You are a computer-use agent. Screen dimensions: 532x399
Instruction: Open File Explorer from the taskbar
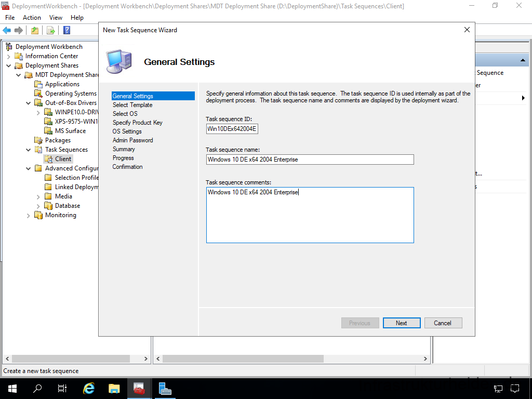click(x=114, y=389)
